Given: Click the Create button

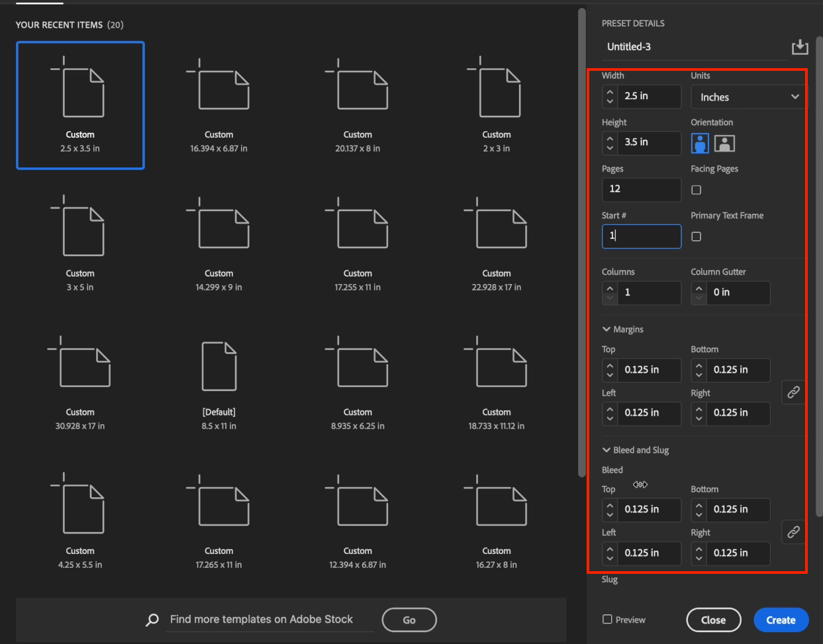Looking at the screenshot, I should [x=781, y=620].
